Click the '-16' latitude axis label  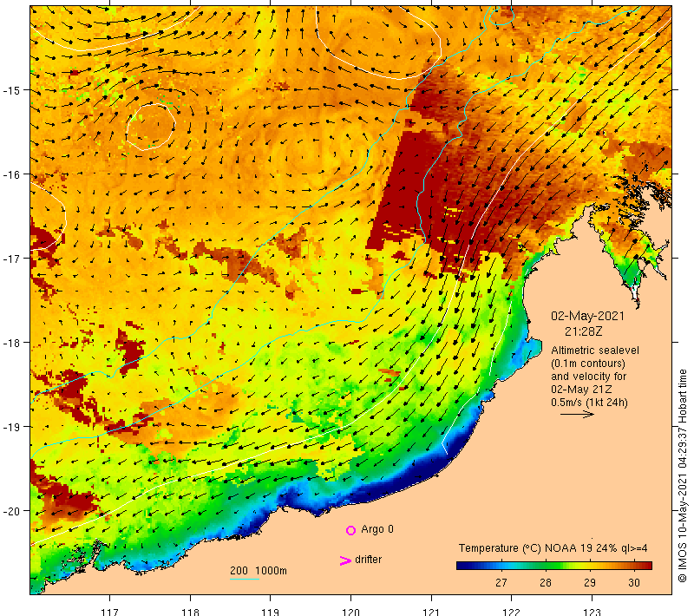11,174
